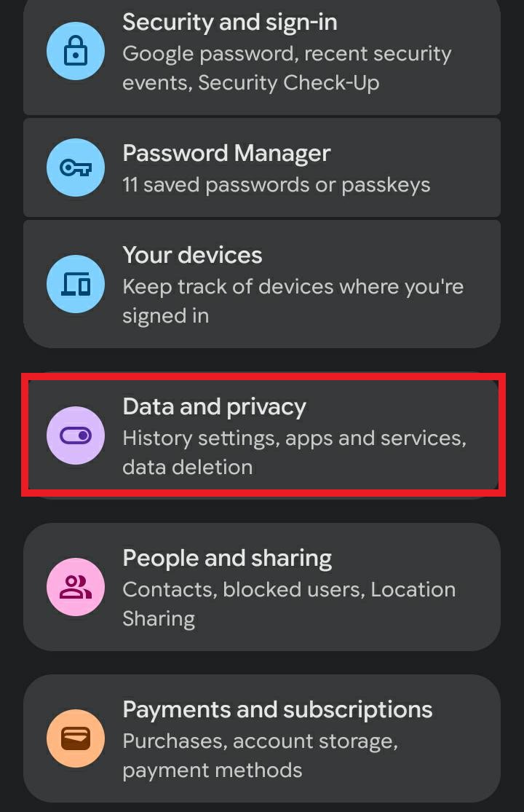Tap the devices icon beside Your devices
The width and height of the screenshot is (524, 812).
click(x=76, y=284)
